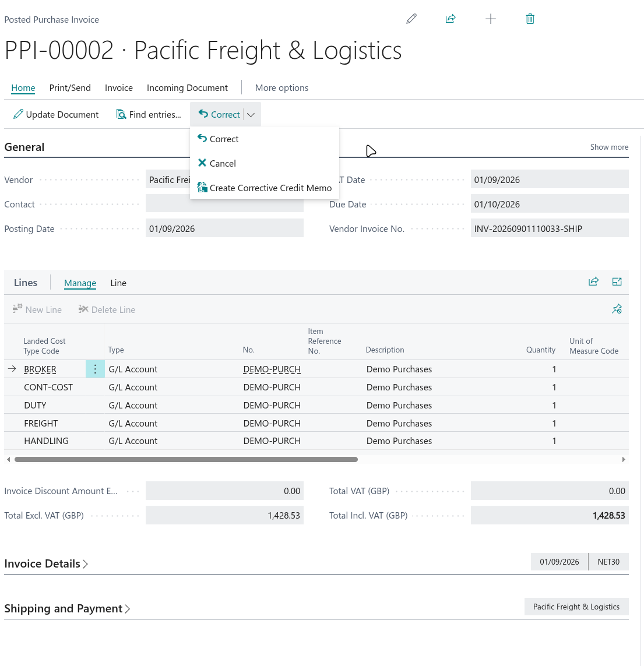The width and height of the screenshot is (644, 666).
Task: Open the Lines section share icon
Action: [593, 281]
